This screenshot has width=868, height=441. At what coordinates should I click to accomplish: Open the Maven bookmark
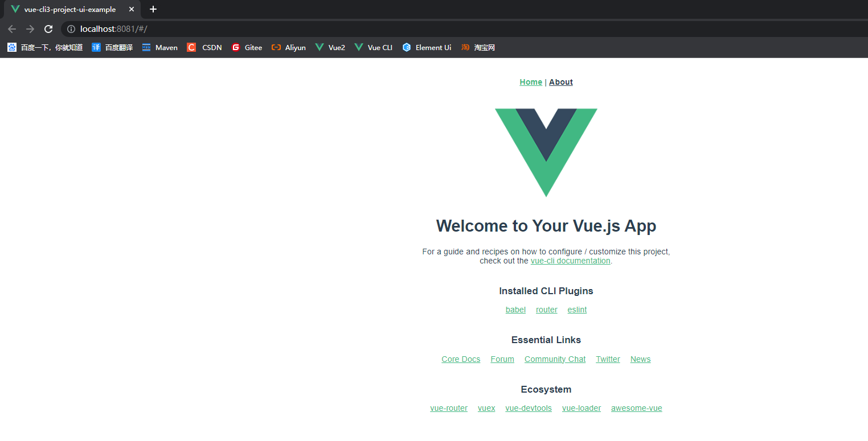160,47
